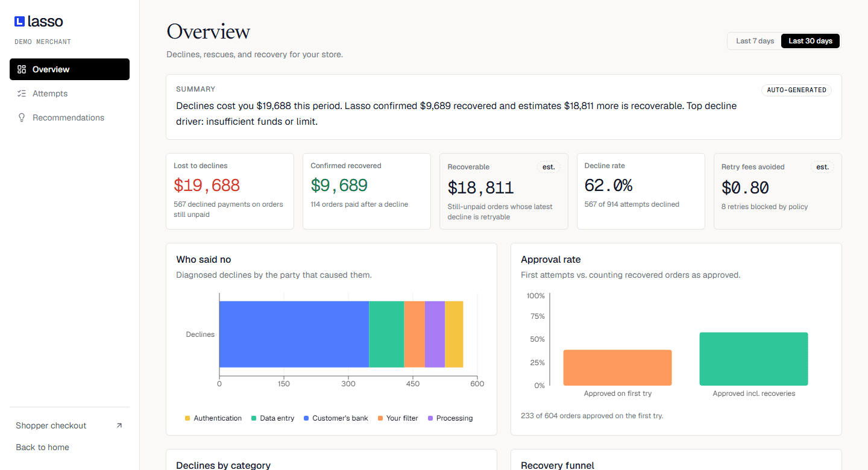Screen dimensions: 868x470
Task: Open the Recommendations page
Action: point(69,117)
